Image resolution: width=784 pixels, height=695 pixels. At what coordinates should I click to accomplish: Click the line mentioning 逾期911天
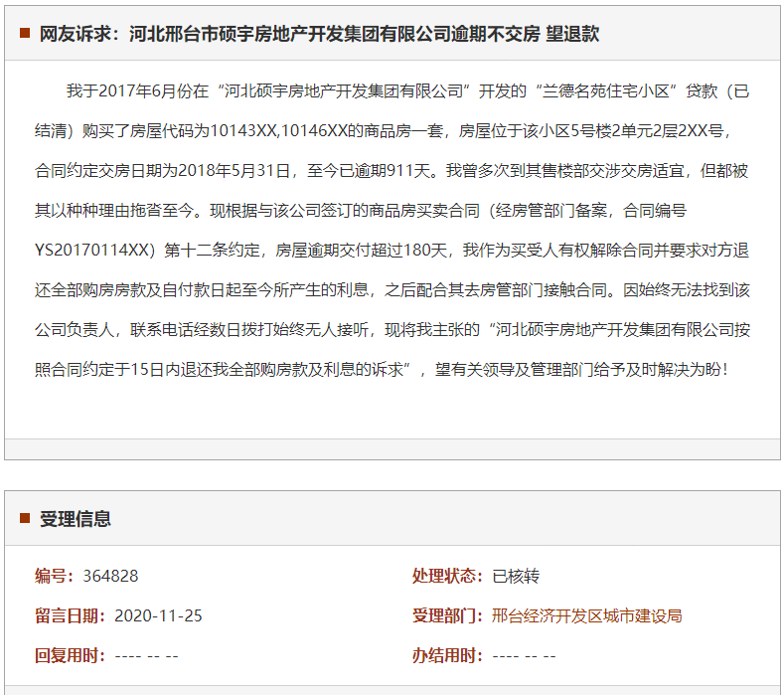point(392,171)
